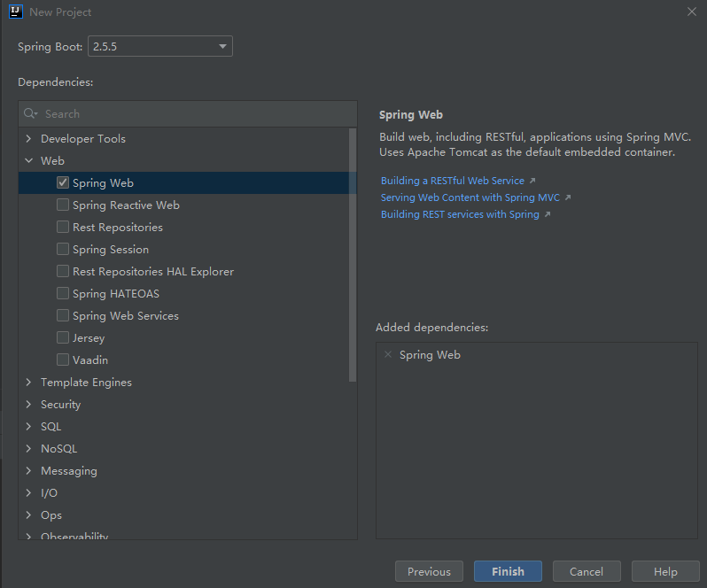Enable Rest Repositories HAL Explorer checkbox

(63, 271)
